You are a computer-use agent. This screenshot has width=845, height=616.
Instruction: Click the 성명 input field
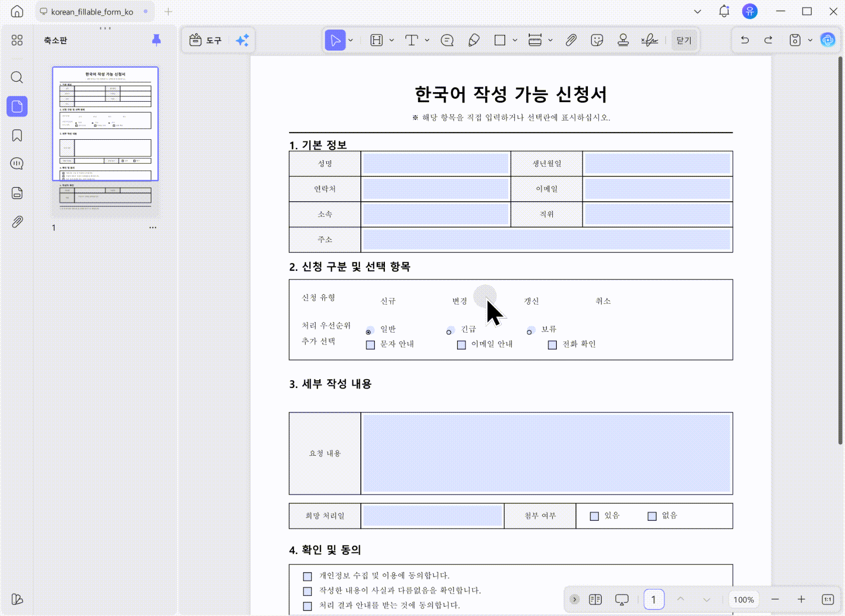(436, 164)
